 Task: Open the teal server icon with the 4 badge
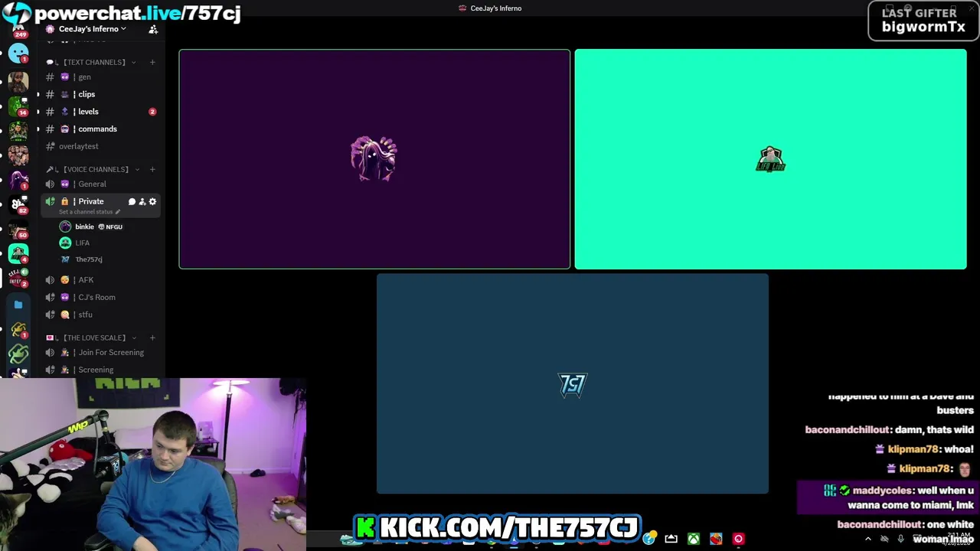(x=18, y=253)
